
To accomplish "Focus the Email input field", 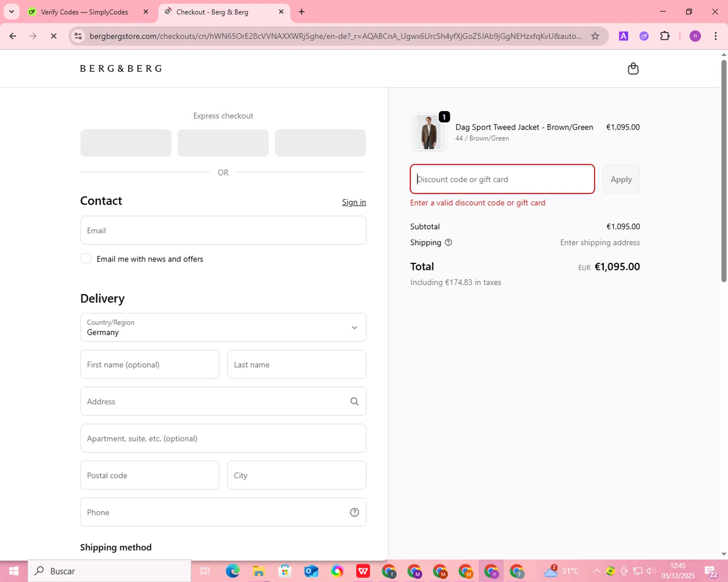I will [223, 230].
